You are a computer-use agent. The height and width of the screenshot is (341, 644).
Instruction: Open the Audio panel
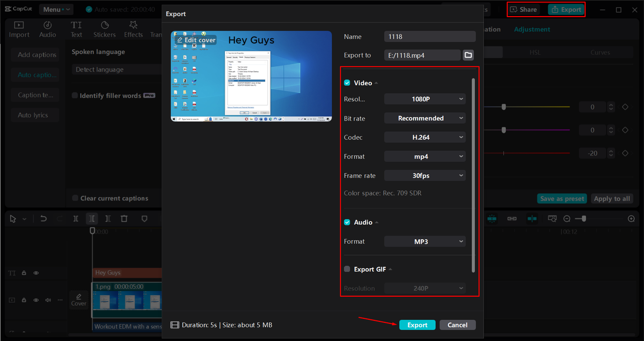48,29
